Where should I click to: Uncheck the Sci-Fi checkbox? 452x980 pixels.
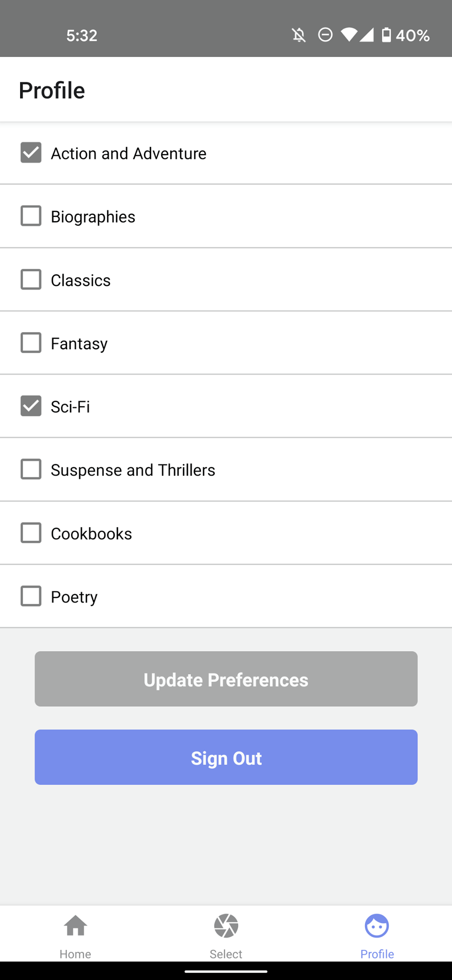pos(31,406)
